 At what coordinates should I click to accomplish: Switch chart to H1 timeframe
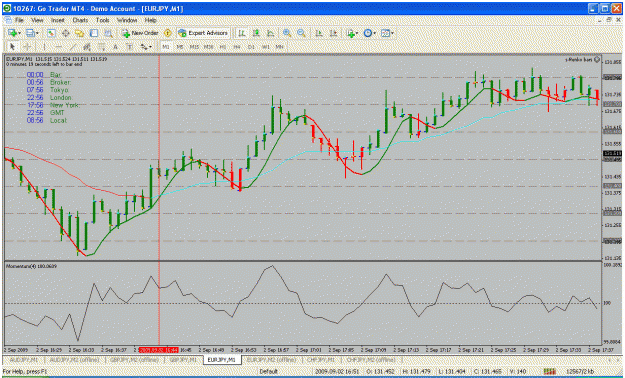point(222,47)
